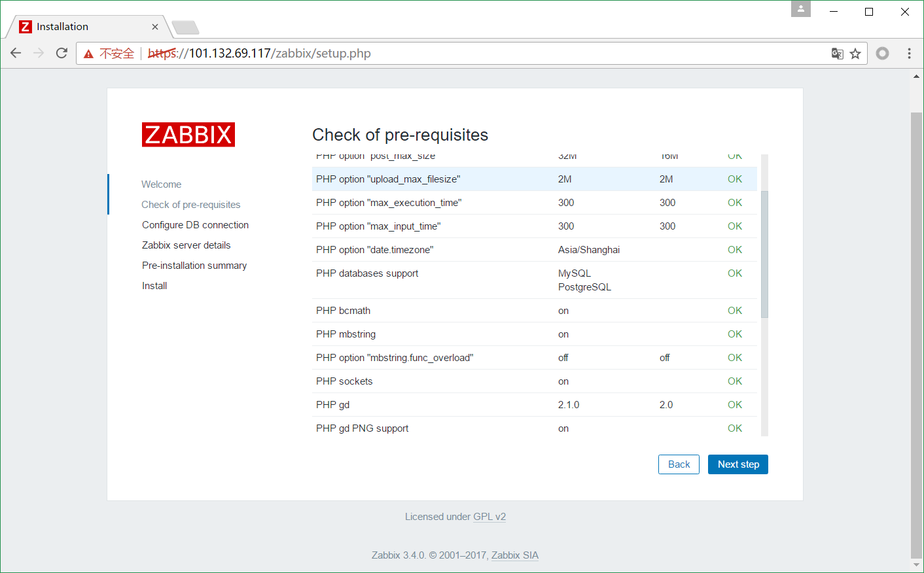This screenshot has width=924, height=573.
Task: Click the round extension icon next to address bar
Action: (883, 53)
